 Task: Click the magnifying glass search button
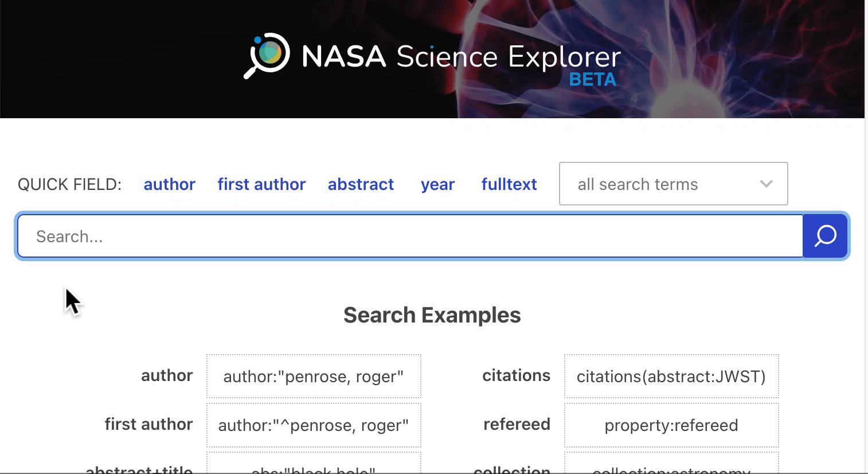tap(824, 235)
